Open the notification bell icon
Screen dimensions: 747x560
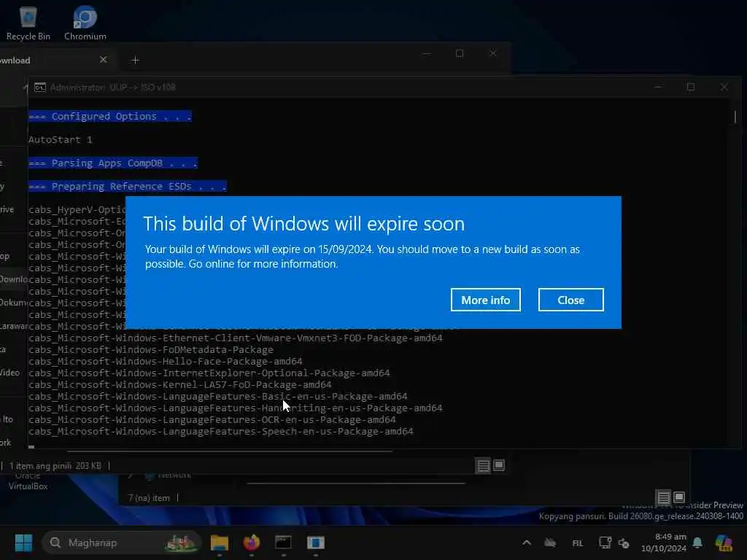pos(697,542)
